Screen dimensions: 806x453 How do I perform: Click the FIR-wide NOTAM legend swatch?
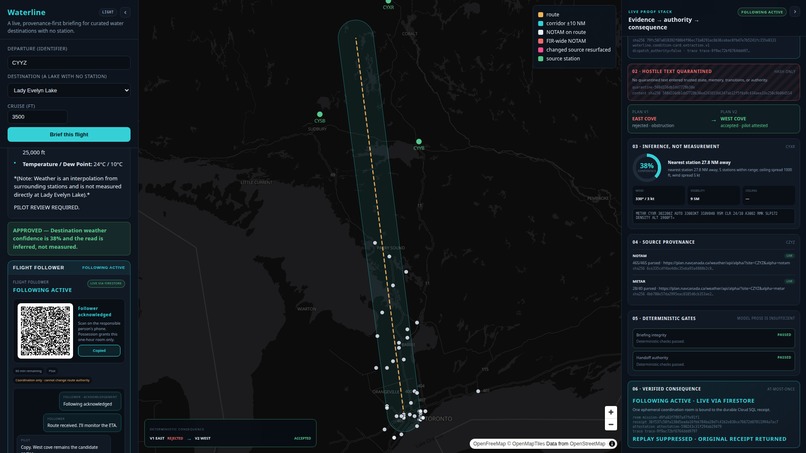[x=540, y=41]
